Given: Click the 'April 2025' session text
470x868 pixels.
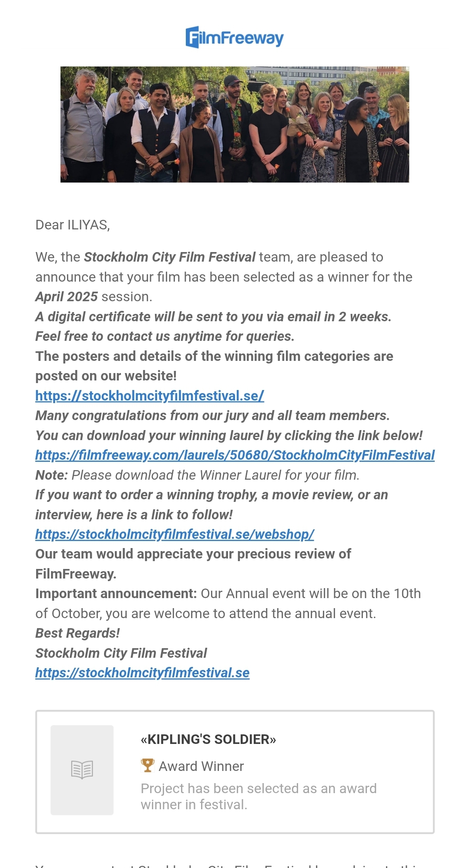Looking at the screenshot, I should [67, 296].
